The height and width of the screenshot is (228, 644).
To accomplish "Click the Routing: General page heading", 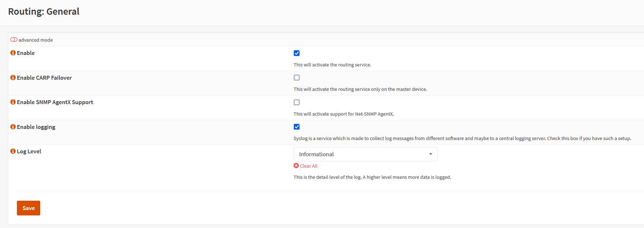I will (x=44, y=11).
